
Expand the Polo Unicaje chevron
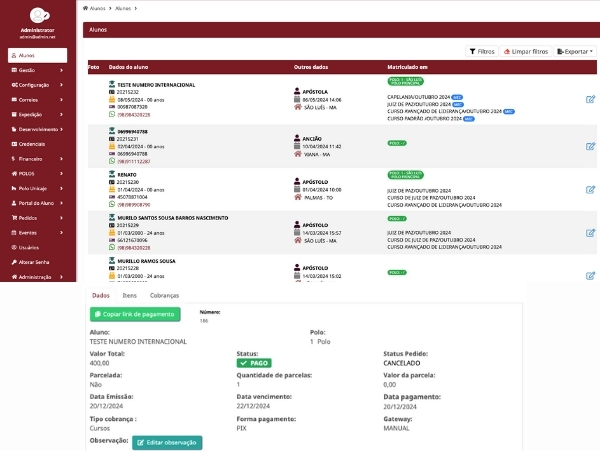click(62, 188)
